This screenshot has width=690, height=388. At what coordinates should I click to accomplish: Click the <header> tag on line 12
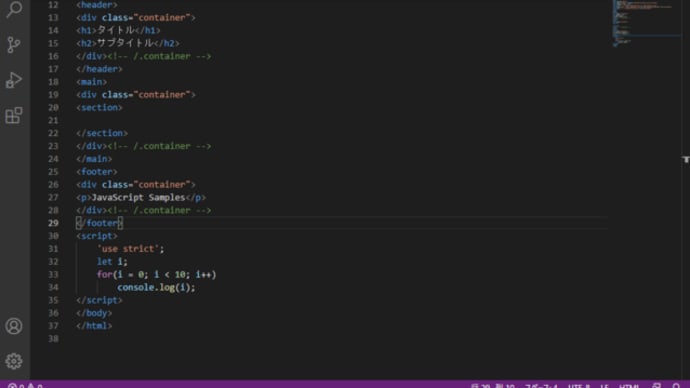97,5
